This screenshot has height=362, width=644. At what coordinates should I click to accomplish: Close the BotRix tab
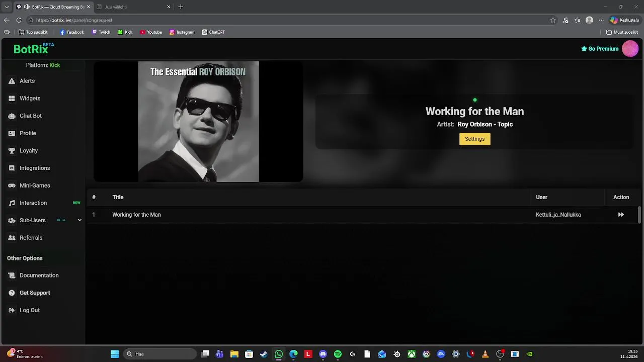pos(89,7)
